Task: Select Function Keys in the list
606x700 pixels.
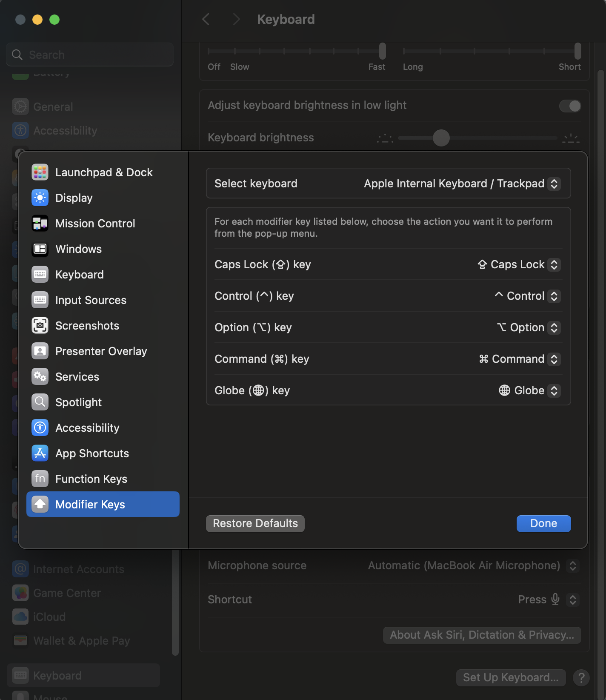Action: tap(103, 479)
